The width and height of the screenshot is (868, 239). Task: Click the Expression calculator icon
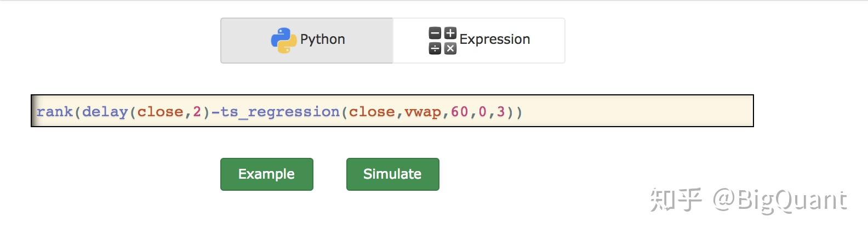pos(442,41)
